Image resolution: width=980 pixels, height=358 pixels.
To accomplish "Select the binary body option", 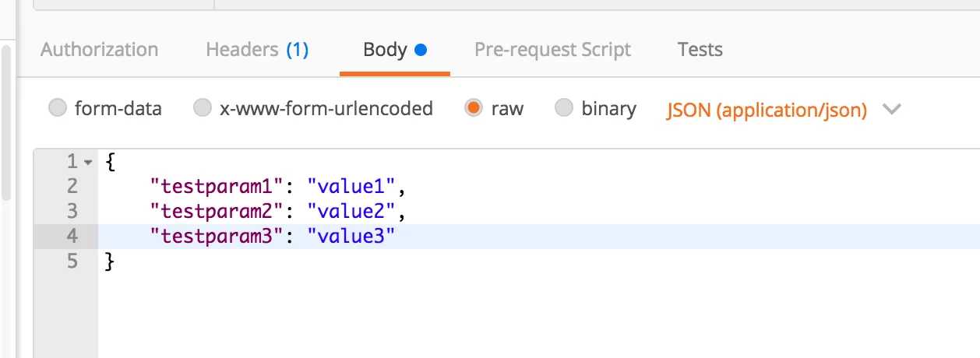I will [x=564, y=108].
